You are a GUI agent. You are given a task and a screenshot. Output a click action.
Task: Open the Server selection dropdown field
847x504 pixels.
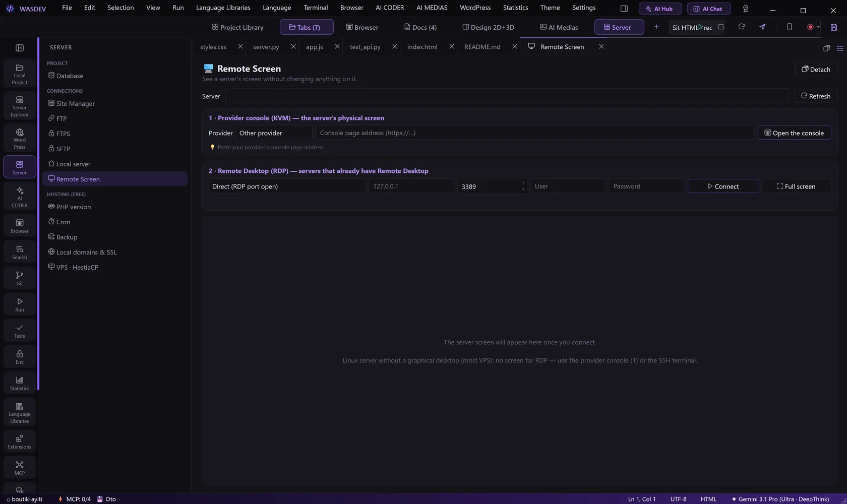click(507, 96)
